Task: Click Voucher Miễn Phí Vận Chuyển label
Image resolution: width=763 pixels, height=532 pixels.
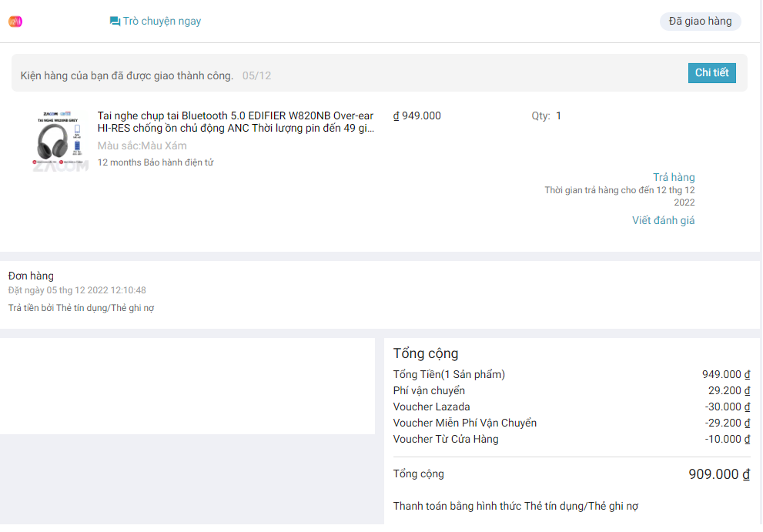Action: pos(465,423)
